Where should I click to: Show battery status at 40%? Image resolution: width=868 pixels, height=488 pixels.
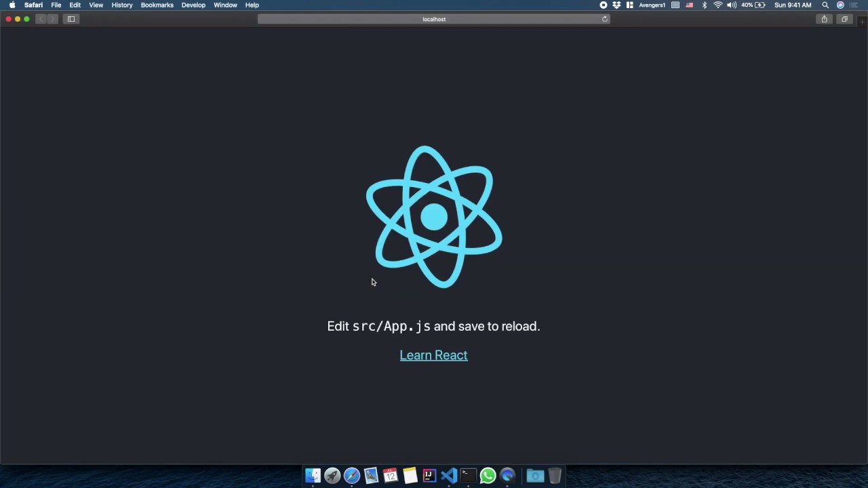coord(753,5)
